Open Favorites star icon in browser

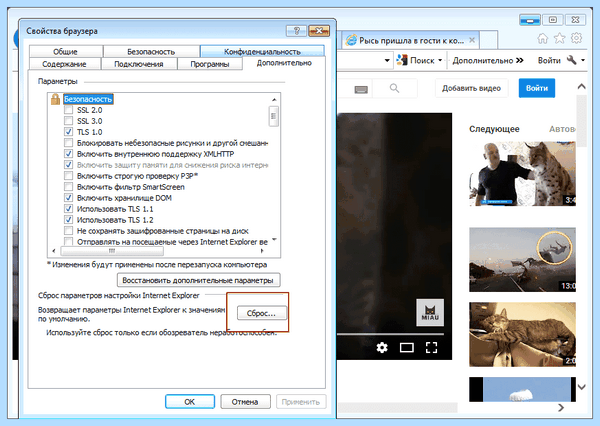559,38
